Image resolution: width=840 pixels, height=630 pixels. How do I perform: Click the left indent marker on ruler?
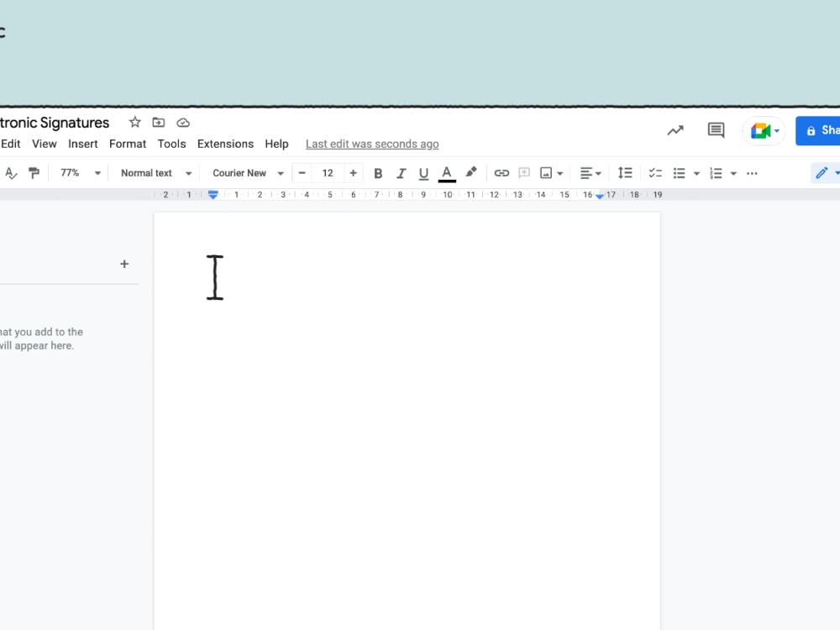tap(213, 195)
